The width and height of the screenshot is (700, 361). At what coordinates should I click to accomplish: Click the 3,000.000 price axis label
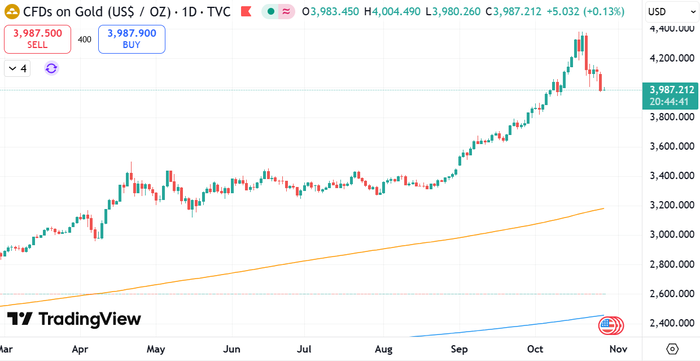672,235
